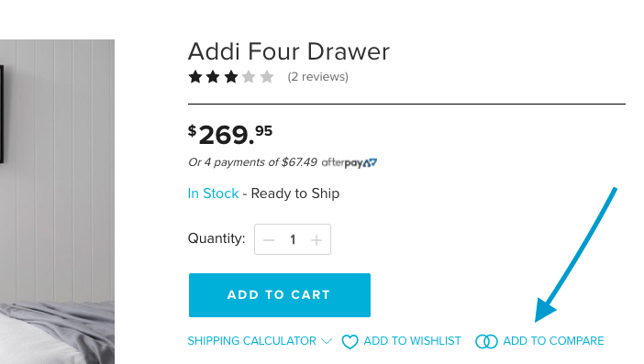Click the overlapping circles compare icon
644x364 pixels.
[x=486, y=341]
